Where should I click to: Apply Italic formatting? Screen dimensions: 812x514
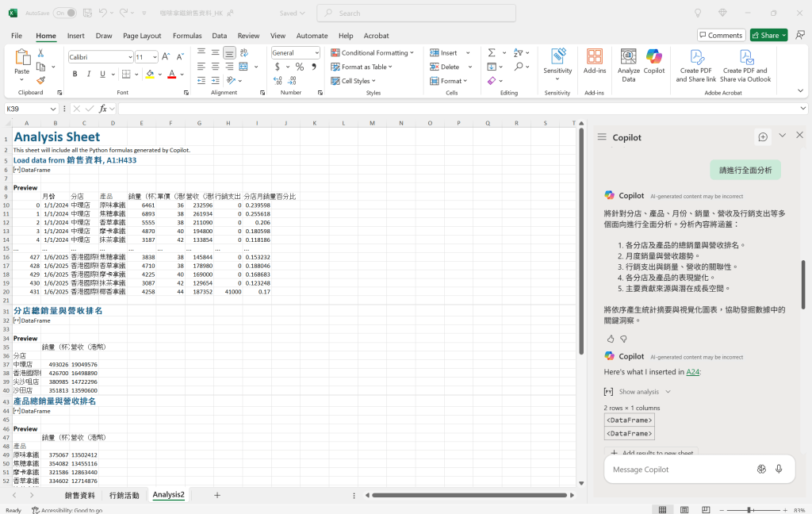point(89,74)
